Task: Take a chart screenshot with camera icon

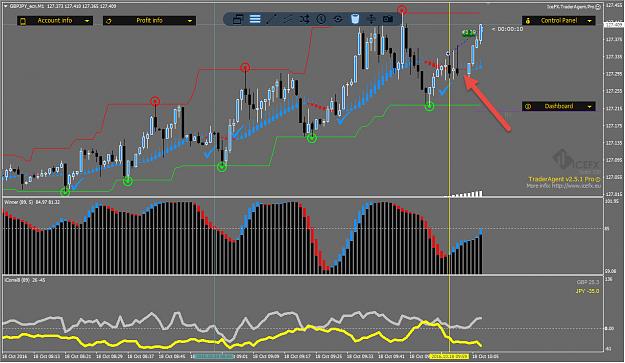Action: click(x=388, y=19)
